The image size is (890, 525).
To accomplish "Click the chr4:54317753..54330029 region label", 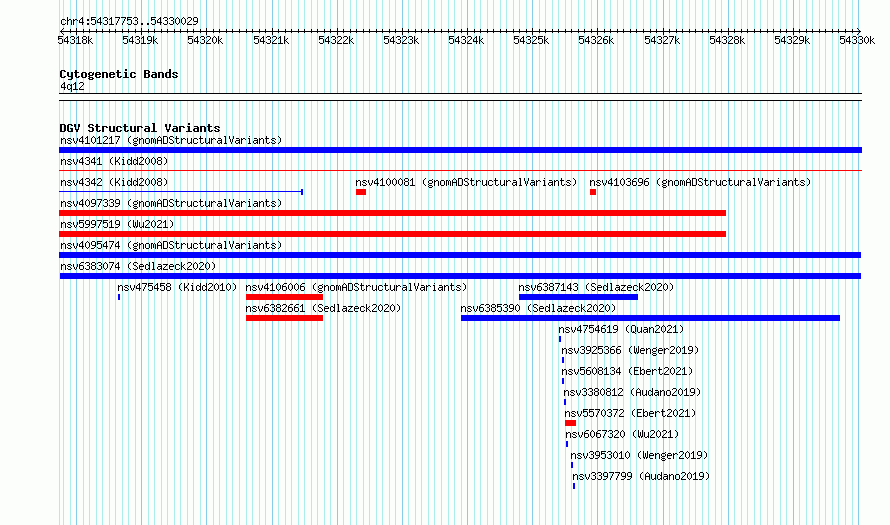I will [129, 21].
